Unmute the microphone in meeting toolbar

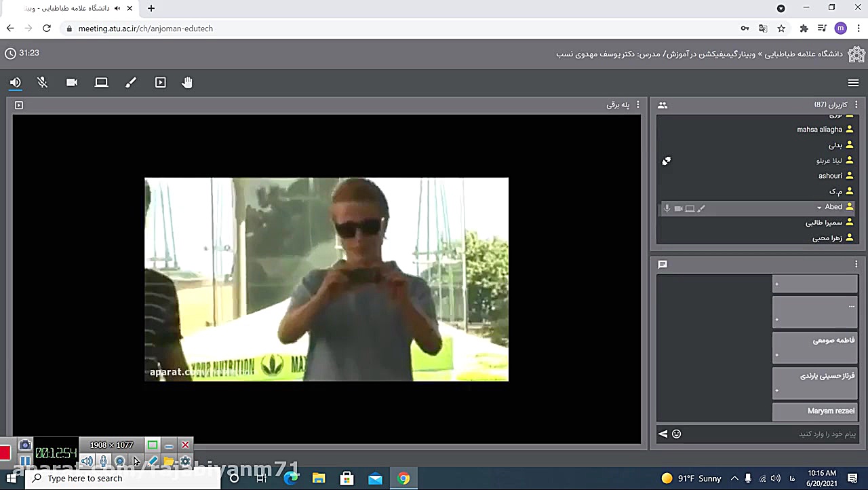coord(42,83)
